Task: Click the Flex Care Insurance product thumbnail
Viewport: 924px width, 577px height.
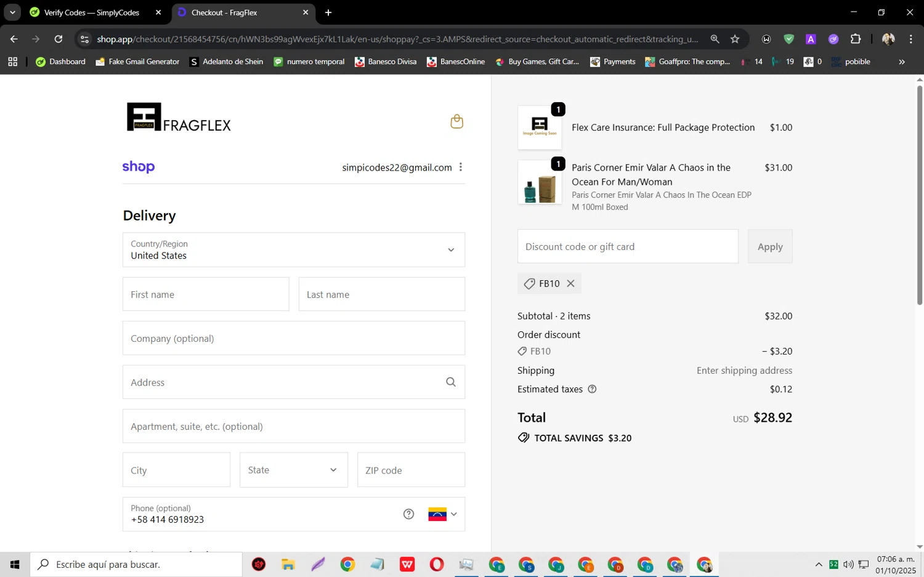Action: pos(540,127)
